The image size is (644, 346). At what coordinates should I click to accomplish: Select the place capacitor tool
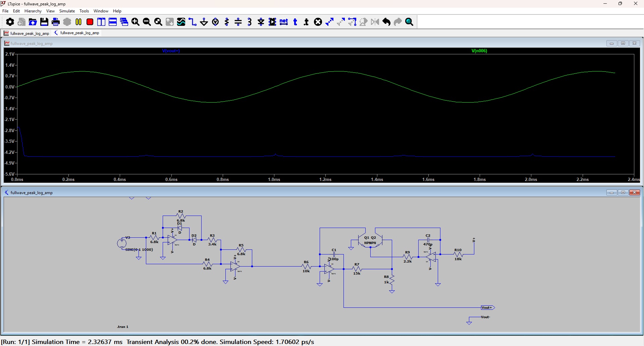pyautogui.click(x=238, y=22)
